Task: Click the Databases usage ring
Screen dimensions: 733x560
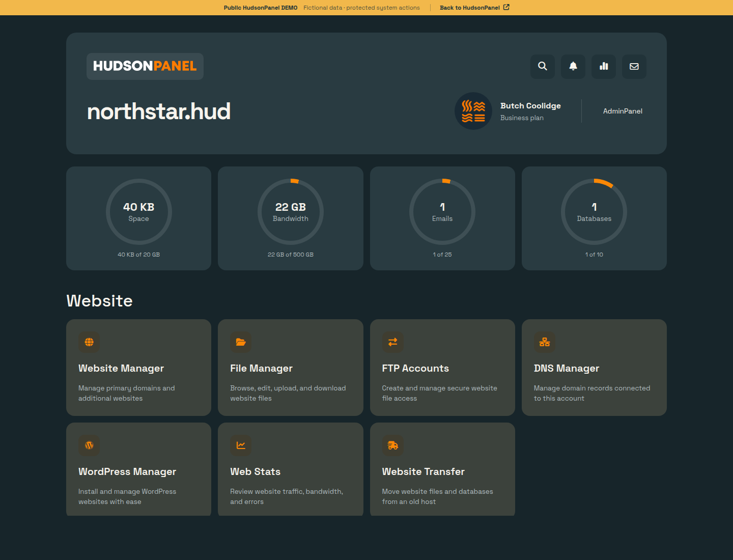Action: pyautogui.click(x=594, y=212)
